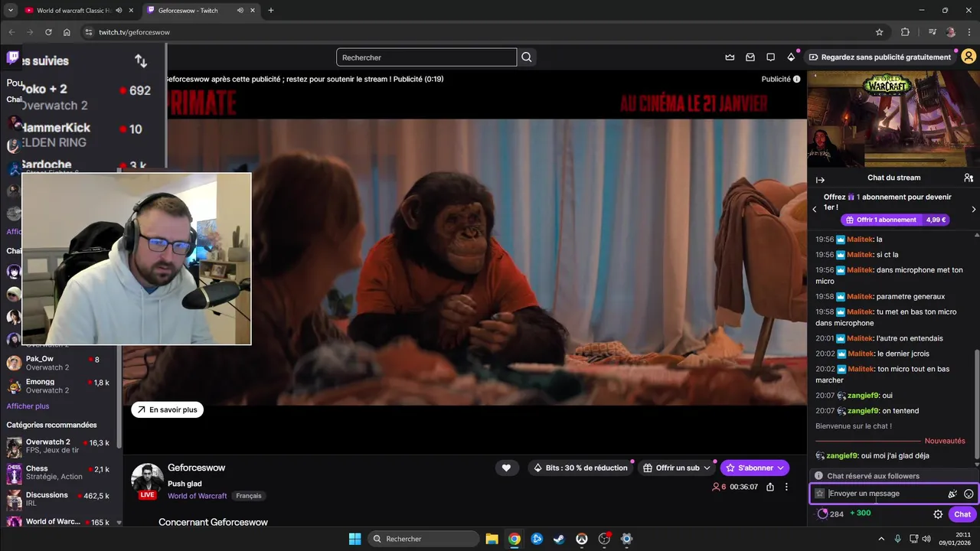Click the search magnifier button in Twitch
The image size is (980, 551).
[x=527, y=57]
